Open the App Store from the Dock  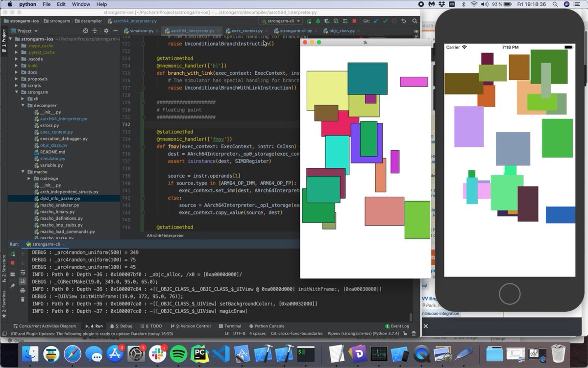pos(115,353)
